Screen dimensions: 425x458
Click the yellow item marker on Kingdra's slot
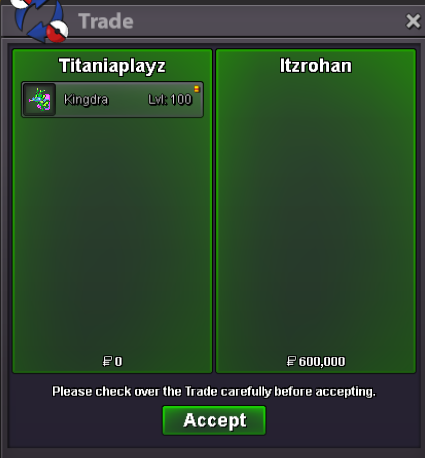197,89
